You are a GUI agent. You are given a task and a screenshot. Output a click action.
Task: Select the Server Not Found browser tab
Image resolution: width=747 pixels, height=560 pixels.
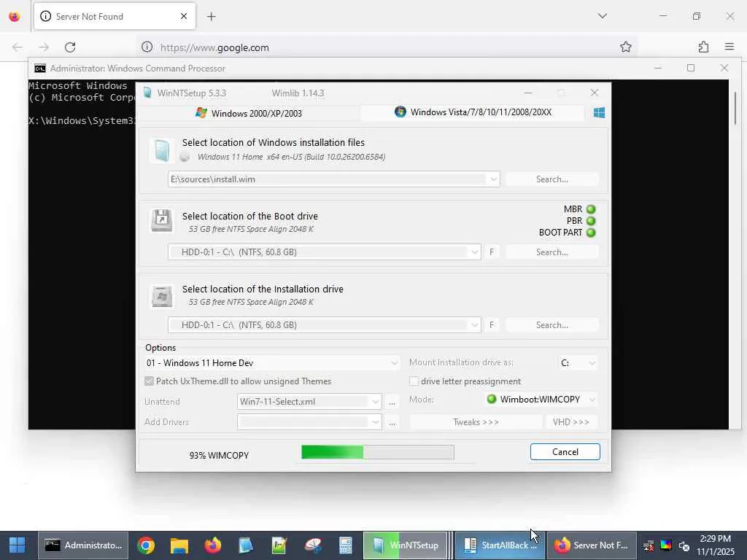click(115, 16)
